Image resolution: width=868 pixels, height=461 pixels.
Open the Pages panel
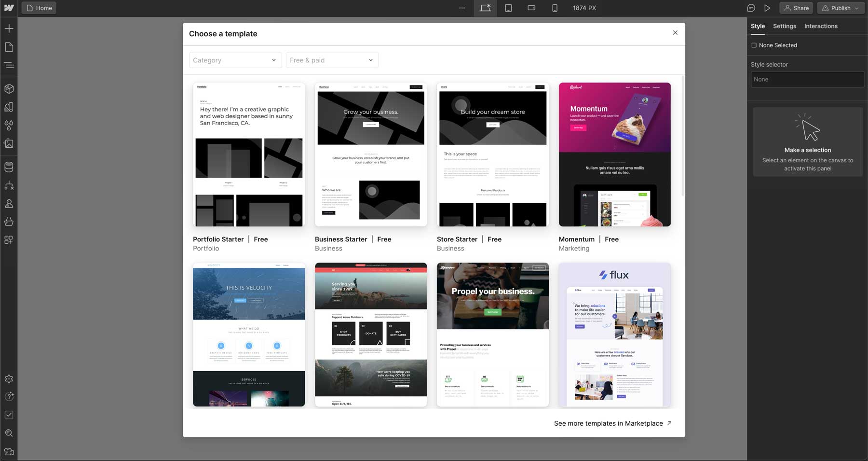(x=9, y=46)
